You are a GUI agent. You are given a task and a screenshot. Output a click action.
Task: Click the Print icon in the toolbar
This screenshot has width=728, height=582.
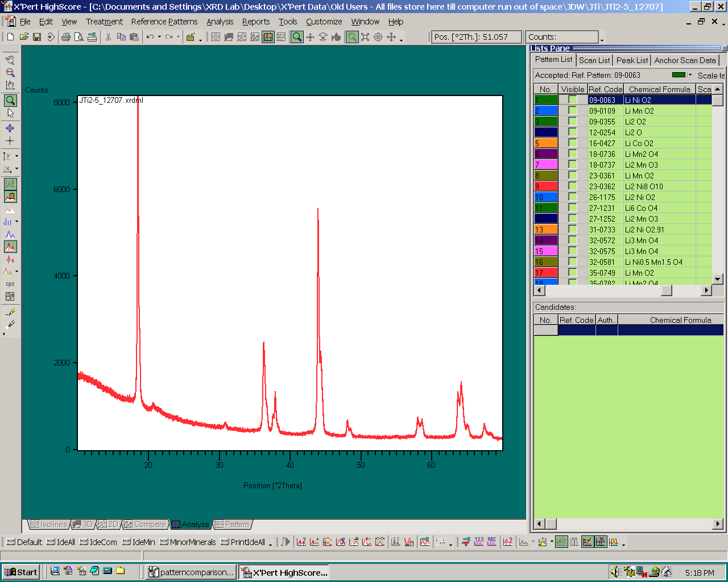tap(66, 37)
